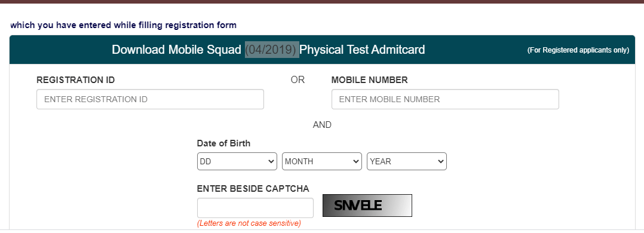The image size is (644, 233).
Task: Open the YEAR selection dropdown
Action: [407, 161]
